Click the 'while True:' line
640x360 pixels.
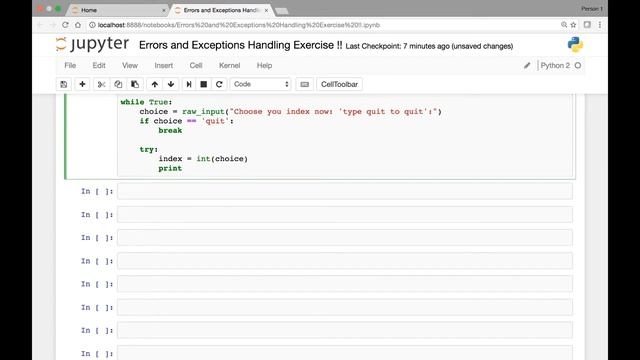146,102
